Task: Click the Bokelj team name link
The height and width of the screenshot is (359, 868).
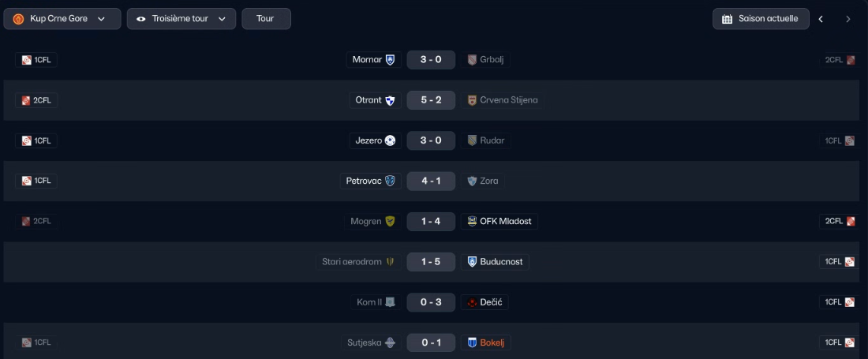Action: [x=491, y=342]
